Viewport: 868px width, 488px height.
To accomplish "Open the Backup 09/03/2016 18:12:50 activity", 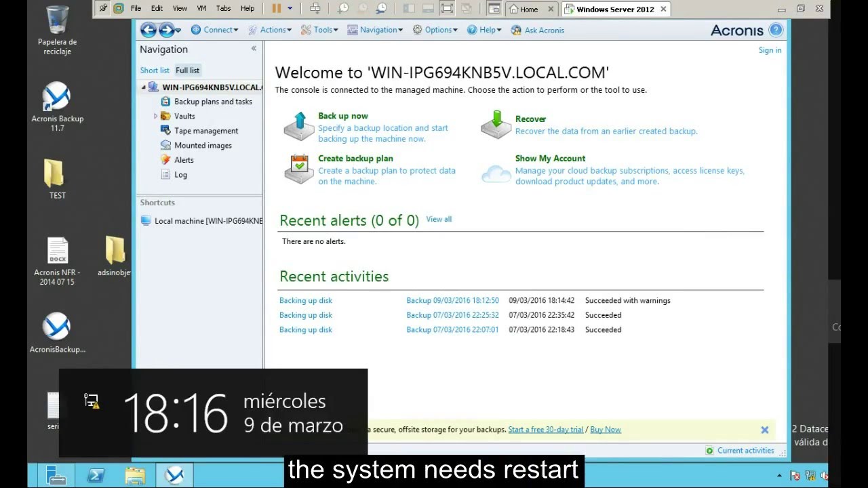I will 452,300.
